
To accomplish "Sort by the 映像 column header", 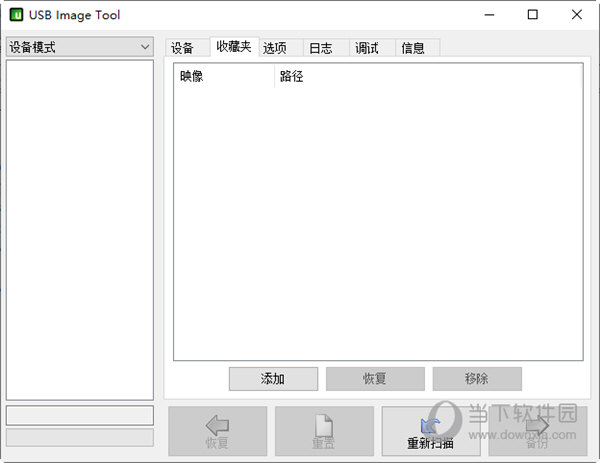I will pos(224,76).
